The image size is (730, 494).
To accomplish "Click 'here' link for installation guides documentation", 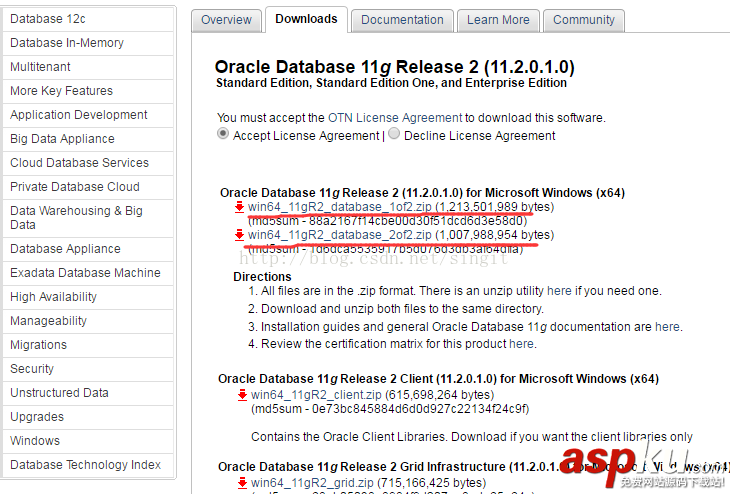I will click(667, 327).
